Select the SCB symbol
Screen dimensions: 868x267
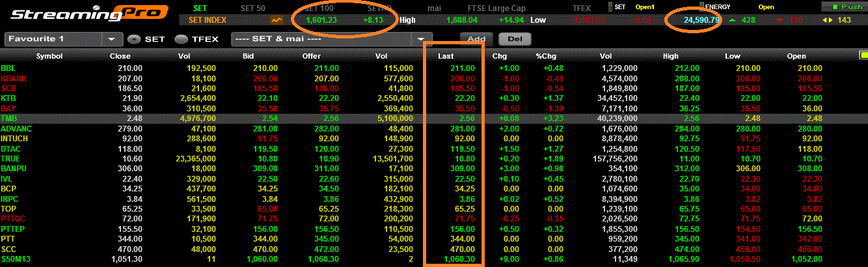point(8,88)
